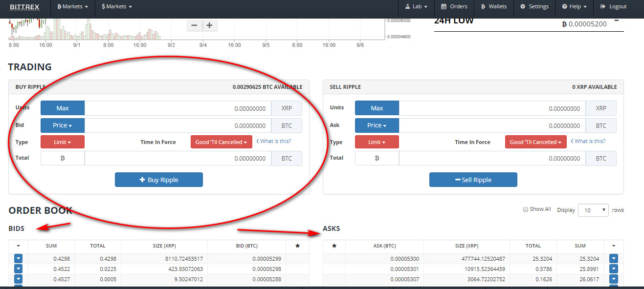Open Limit type dropdown in Sell panel

tap(377, 142)
